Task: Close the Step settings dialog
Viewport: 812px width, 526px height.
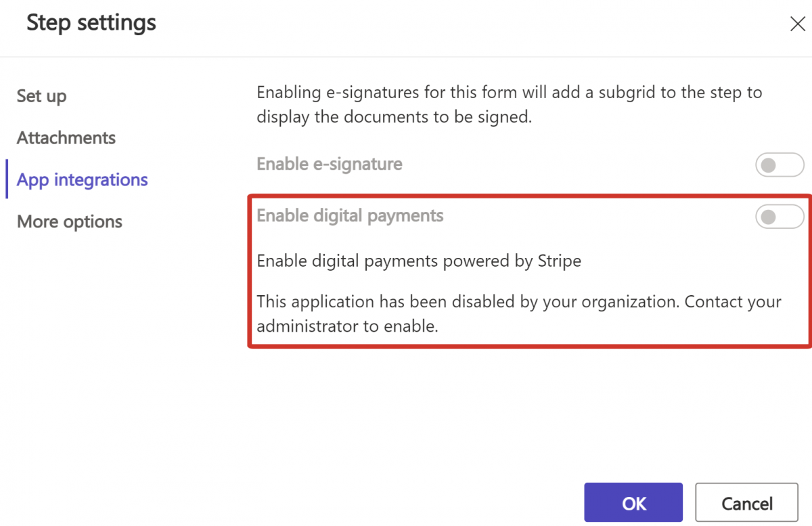Action: click(x=797, y=23)
